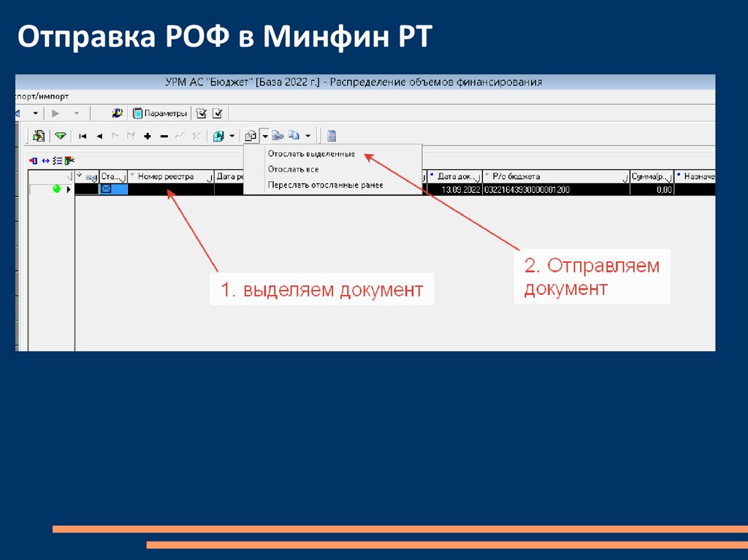Viewport: 748px width, 560px height.
Task: Click the sum cell 0,00
Action: [652, 189]
